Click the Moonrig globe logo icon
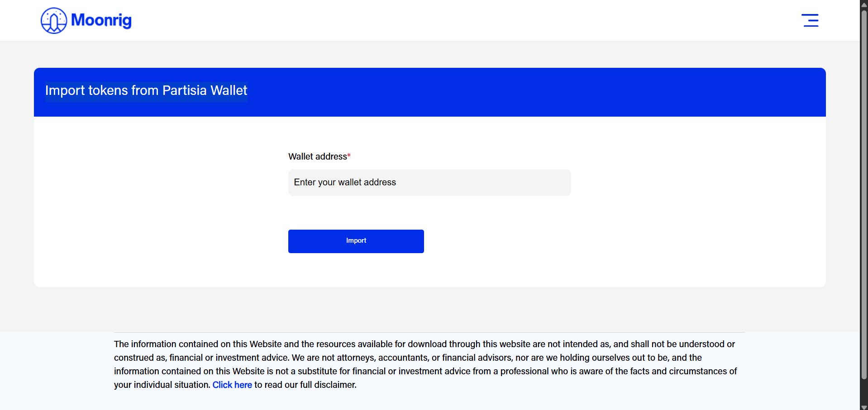Screen dimensions: 868x410 point(54,20)
